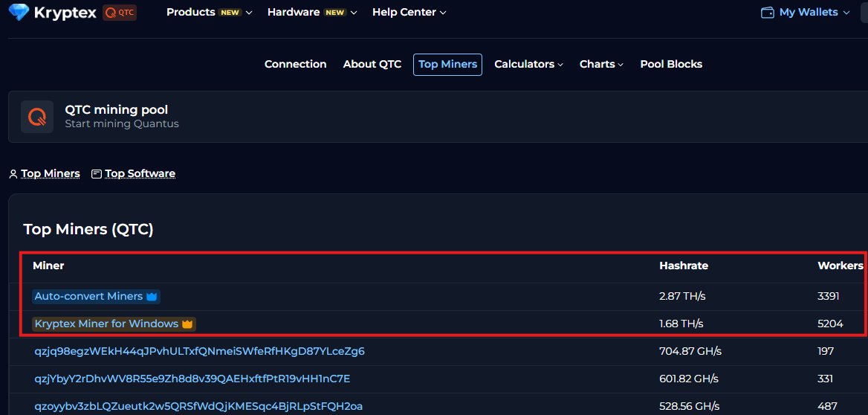Open the Calculators tab label

point(524,64)
